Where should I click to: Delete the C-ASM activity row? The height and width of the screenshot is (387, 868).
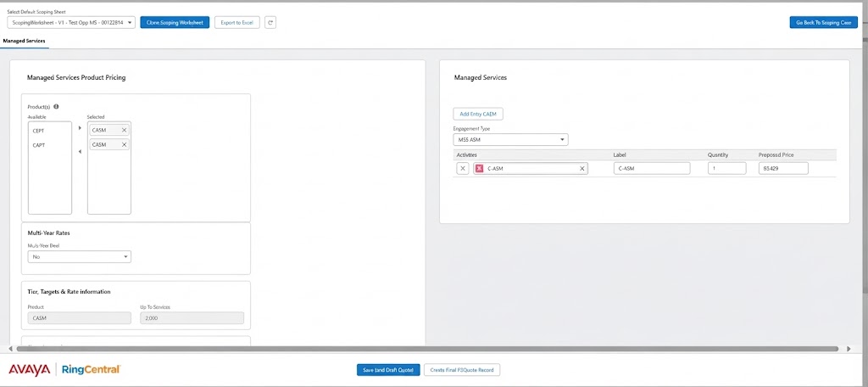tap(464, 169)
